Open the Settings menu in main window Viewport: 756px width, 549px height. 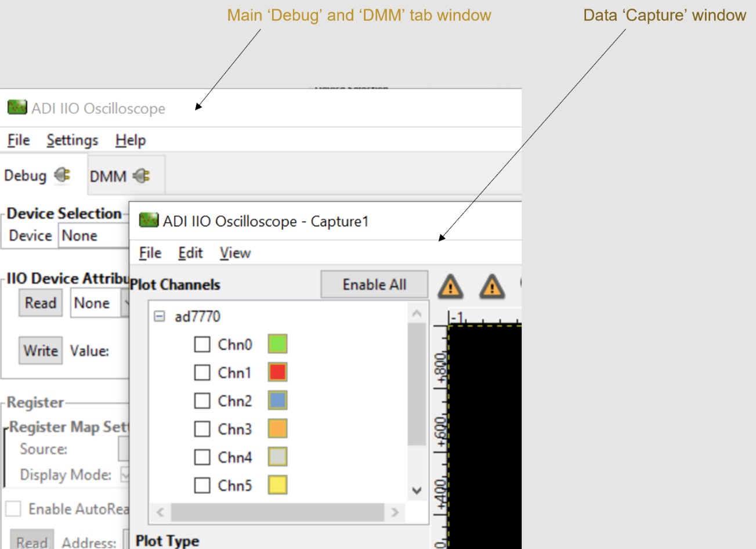73,140
